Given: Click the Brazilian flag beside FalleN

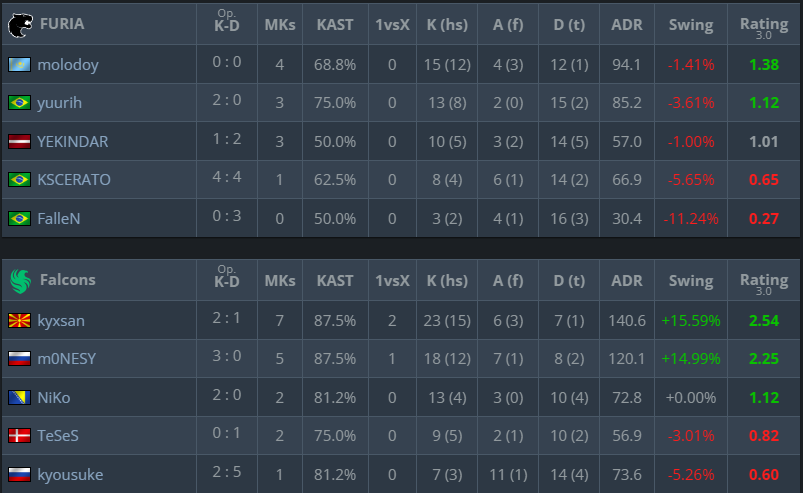Looking at the screenshot, I should 19,218.
